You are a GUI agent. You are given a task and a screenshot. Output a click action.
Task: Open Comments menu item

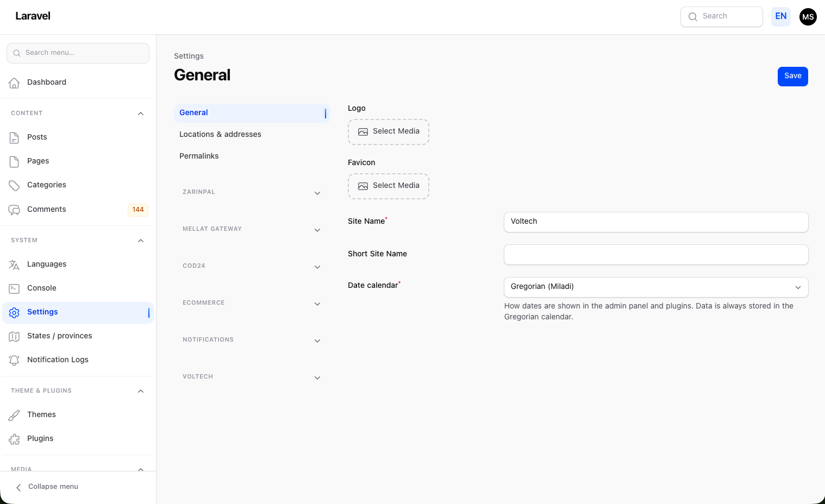click(x=78, y=210)
